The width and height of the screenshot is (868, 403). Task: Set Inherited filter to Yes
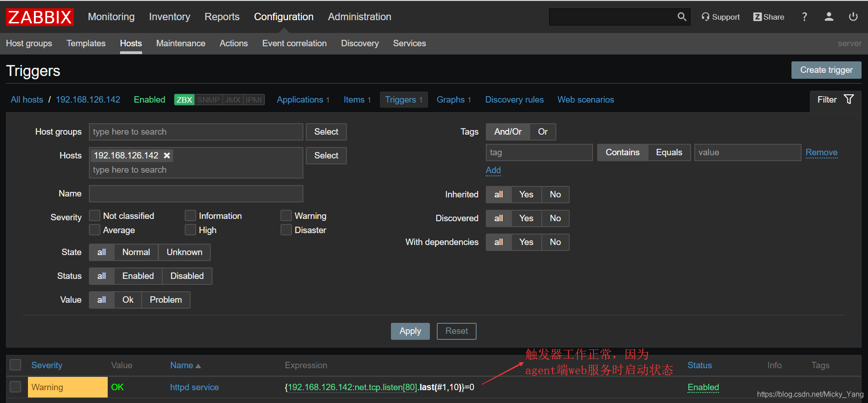coord(526,195)
